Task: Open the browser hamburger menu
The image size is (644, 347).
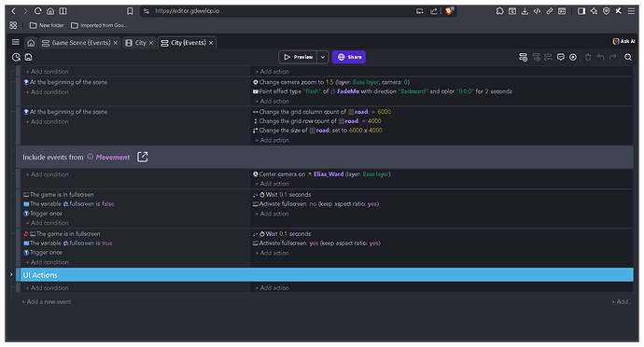Action: (631, 11)
